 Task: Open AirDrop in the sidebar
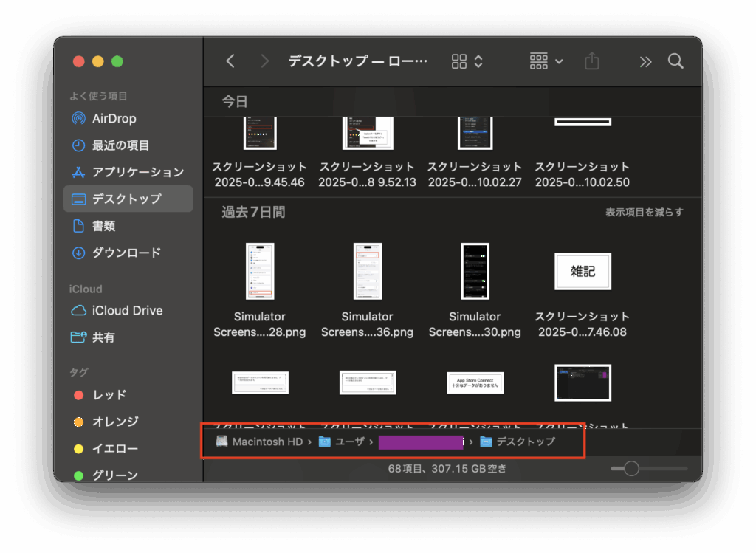128,119
